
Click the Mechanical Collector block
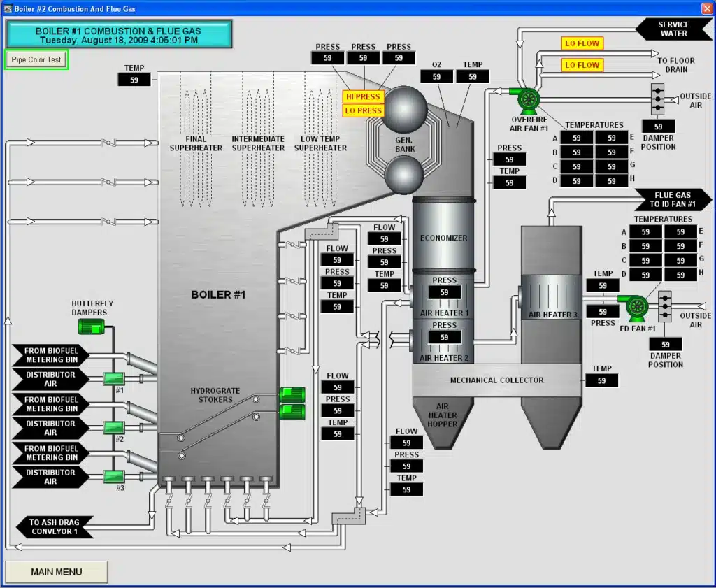point(497,380)
